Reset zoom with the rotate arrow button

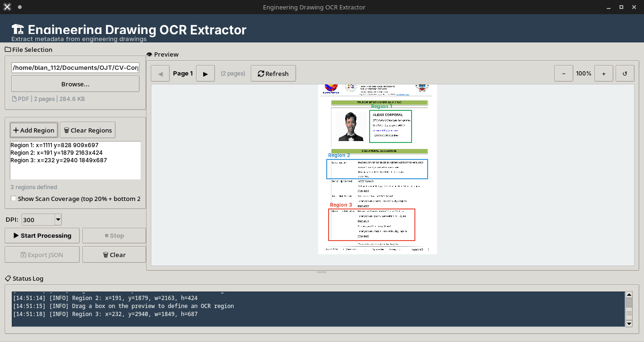pos(625,74)
